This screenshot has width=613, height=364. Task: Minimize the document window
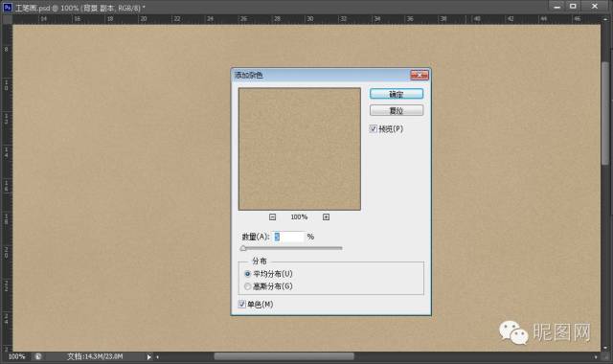(x=557, y=7)
